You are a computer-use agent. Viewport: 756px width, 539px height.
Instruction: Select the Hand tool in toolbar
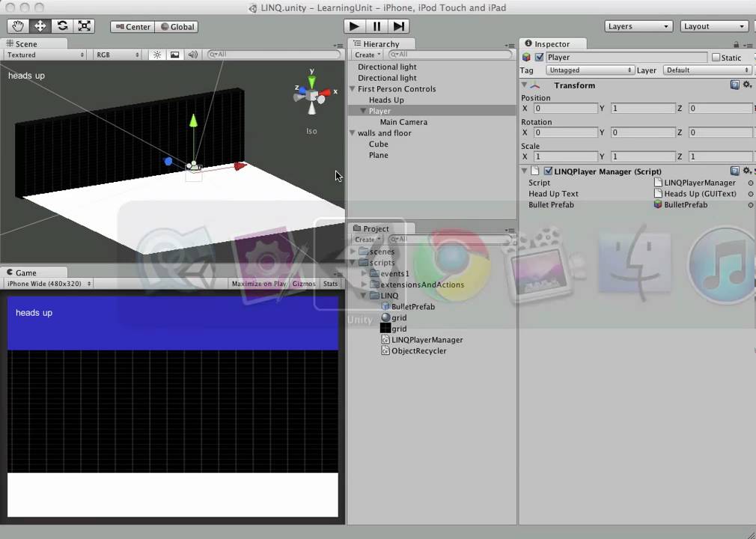[x=18, y=26]
